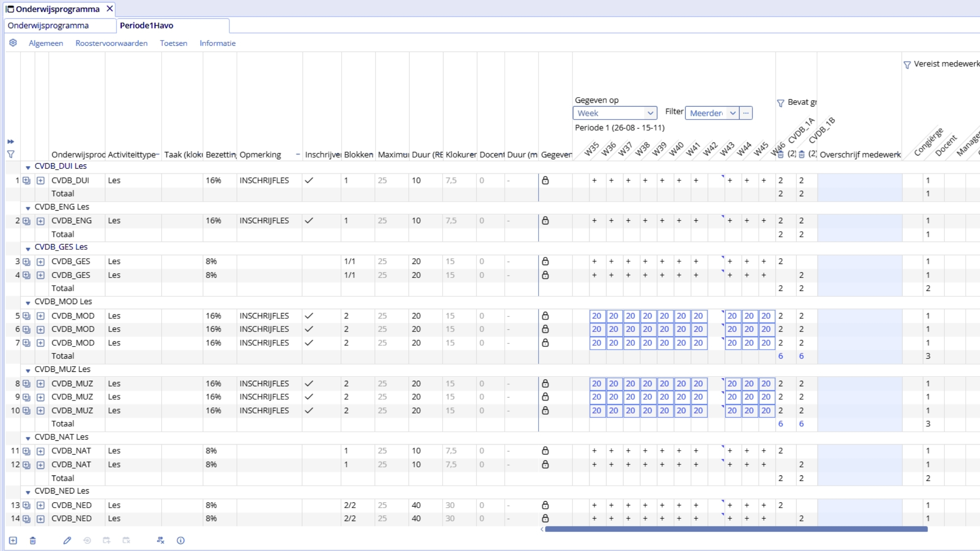Click the Bevat groep filter funnel icon

tap(781, 103)
